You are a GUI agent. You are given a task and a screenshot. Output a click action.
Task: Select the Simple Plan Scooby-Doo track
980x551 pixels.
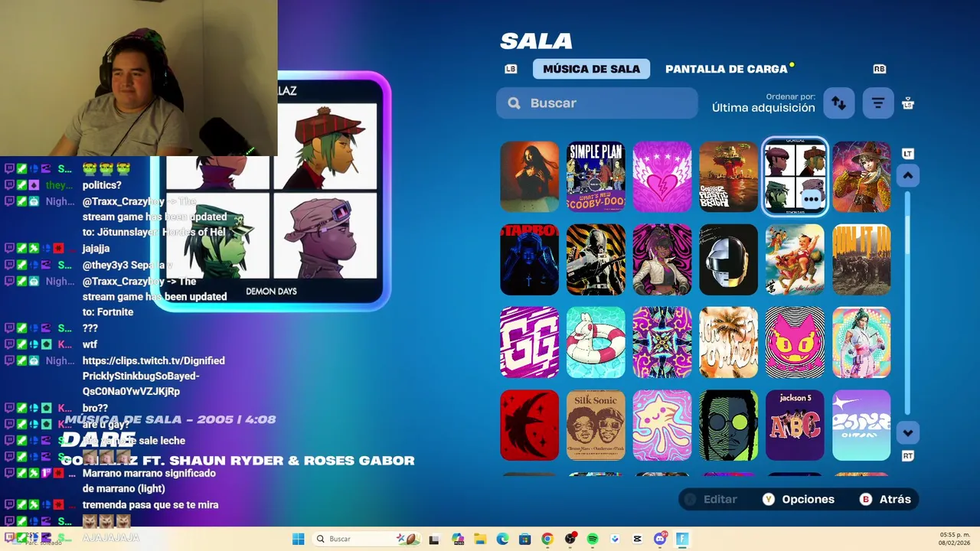tap(596, 177)
